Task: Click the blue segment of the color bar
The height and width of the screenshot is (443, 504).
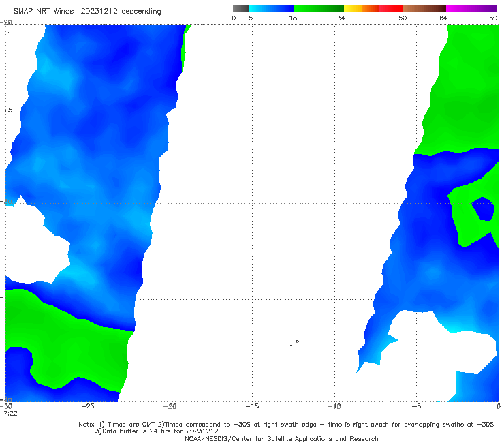Action: (272, 8)
